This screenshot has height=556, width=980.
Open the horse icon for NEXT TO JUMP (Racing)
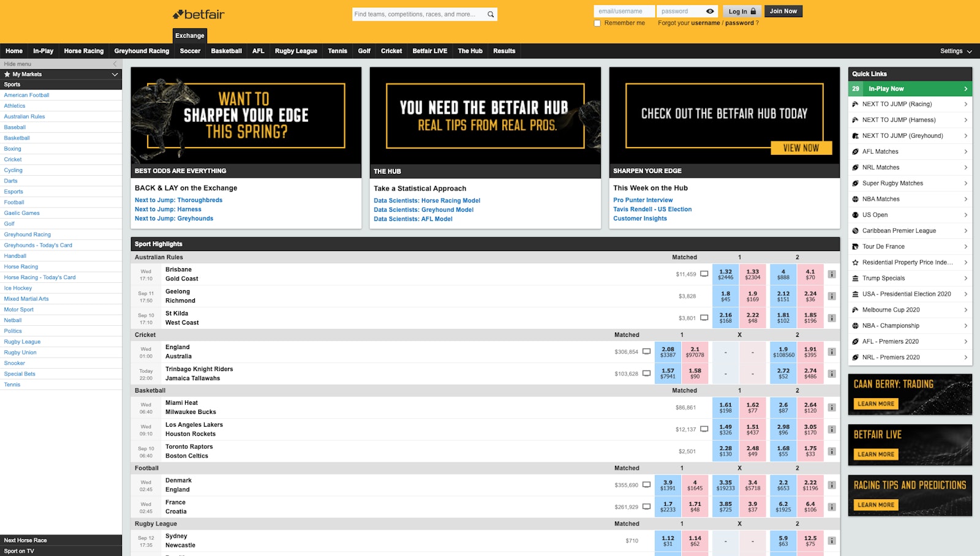click(856, 104)
